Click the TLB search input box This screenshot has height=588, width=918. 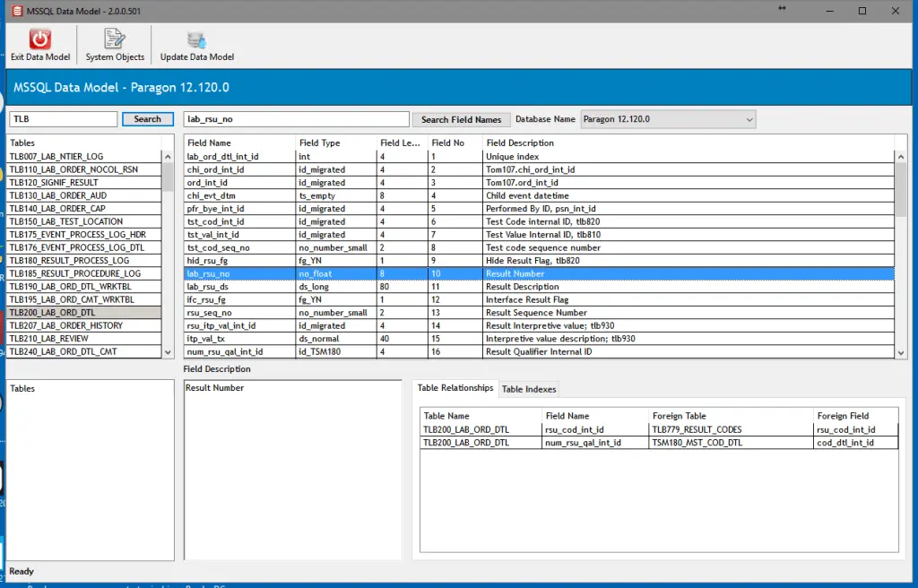(62, 118)
